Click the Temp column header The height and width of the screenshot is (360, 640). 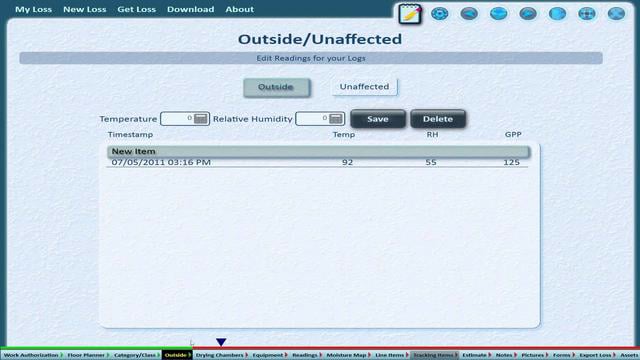tap(344, 135)
